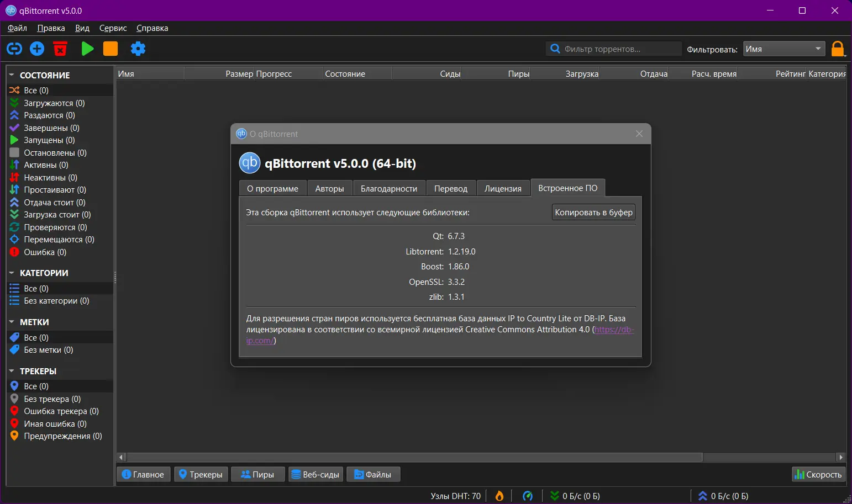Screen dimensions: 852x504
Task: Open the Веб-сиды bottom panel tab
Action: [x=315, y=474]
